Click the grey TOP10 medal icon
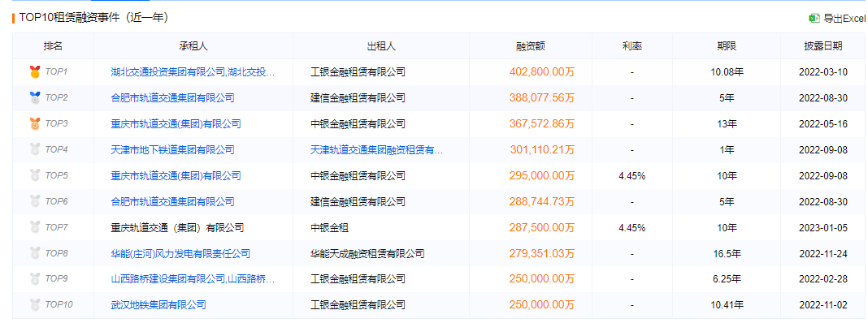Viewport: 868px width, 323px height. (x=35, y=304)
